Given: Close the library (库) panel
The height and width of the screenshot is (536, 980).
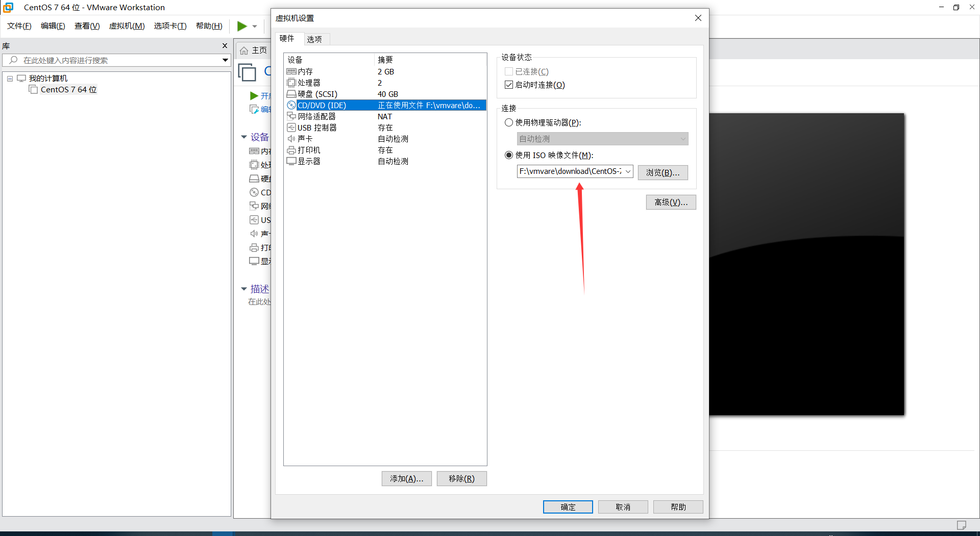Looking at the screenshot, I should pos(225,46).
